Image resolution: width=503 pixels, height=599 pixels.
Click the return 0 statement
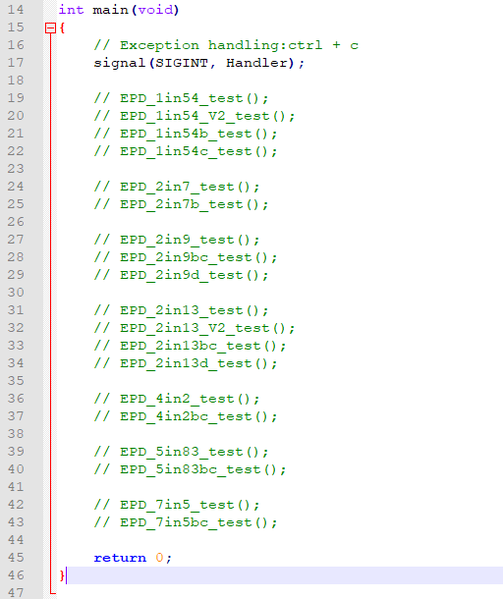(133, 558)
